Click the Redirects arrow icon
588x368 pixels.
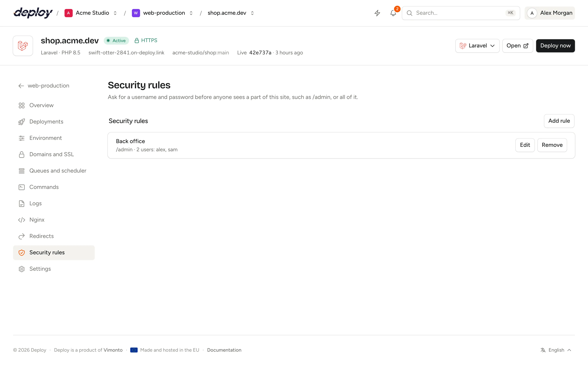pyautogui.click(x=22, y=236)
